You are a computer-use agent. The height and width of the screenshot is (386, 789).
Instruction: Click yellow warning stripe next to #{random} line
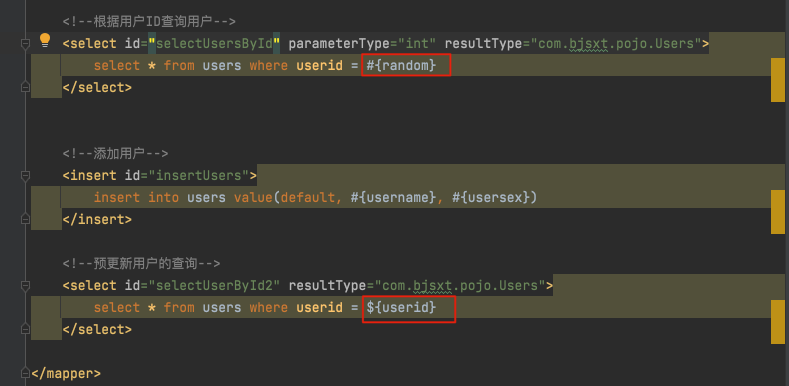[x=777, y=80]
